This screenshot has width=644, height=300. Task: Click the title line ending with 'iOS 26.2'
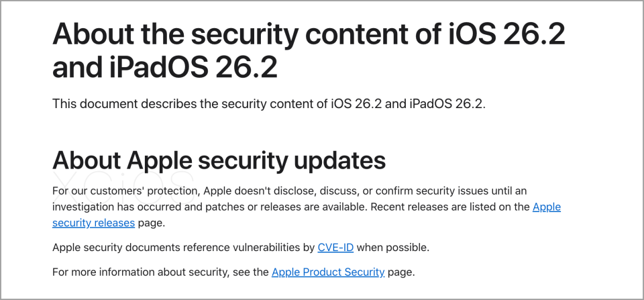(x=309, y=34)
